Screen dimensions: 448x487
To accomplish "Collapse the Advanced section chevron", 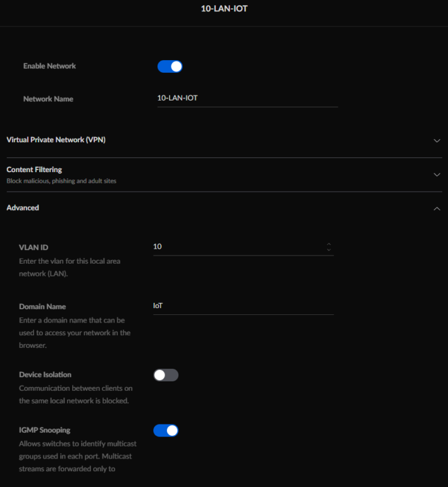I will (x=437, y=208).
